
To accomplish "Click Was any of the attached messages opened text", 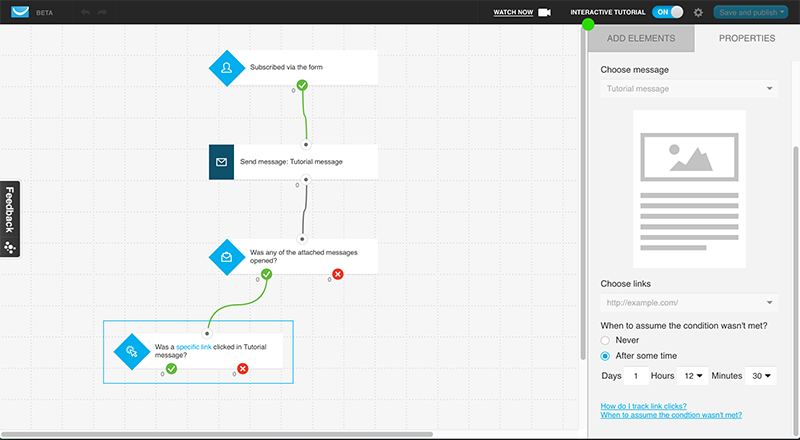I will (x=304, y=257).
